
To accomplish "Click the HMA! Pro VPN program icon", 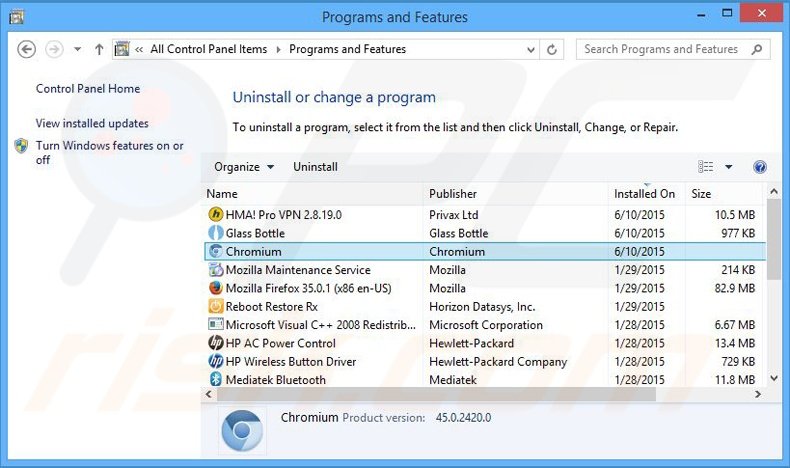I will 216,215.
